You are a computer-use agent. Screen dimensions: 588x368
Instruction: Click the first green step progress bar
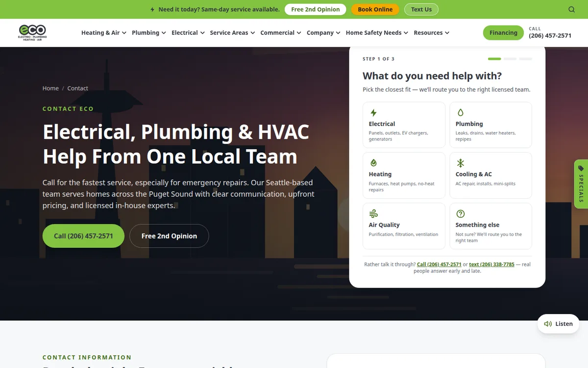pyautogui.click(x=494, y=59)
